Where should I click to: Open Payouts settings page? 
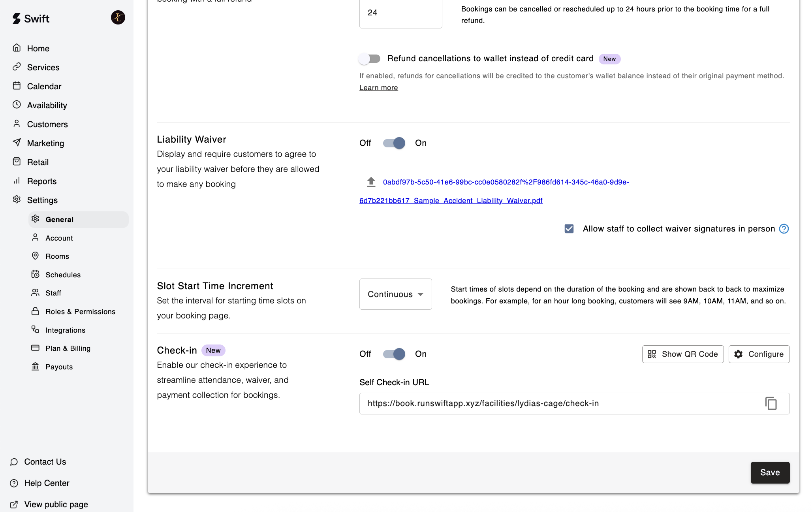pyautogui.click(x=59, y=367)
